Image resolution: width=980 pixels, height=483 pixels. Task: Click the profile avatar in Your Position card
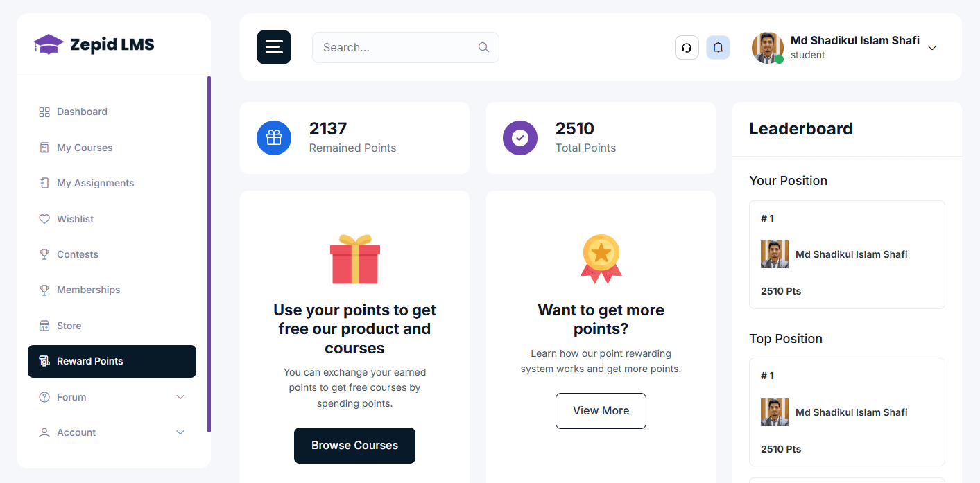point(775,254)
